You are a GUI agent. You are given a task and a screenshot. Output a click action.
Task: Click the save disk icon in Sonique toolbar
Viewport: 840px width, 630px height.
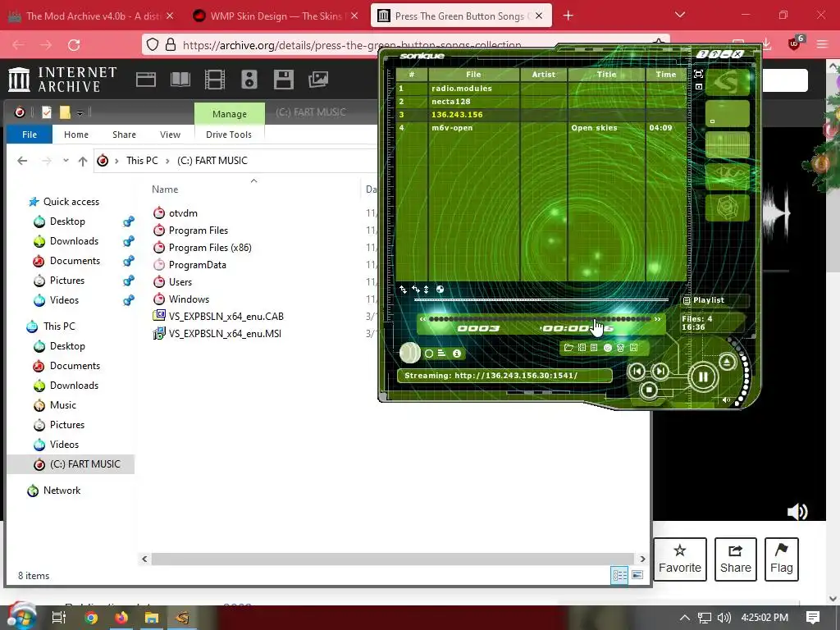pyautogui.click(x=634, y=348)
